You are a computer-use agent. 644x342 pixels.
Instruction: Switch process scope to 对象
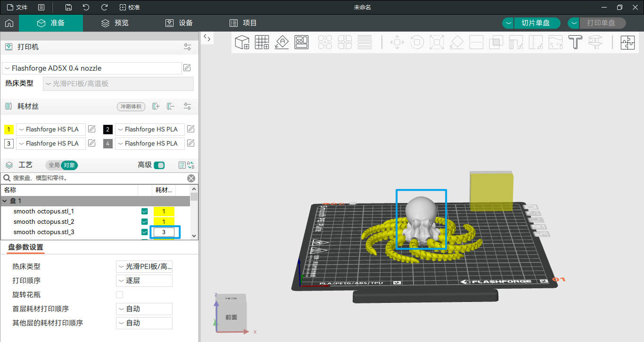[69, 165]
